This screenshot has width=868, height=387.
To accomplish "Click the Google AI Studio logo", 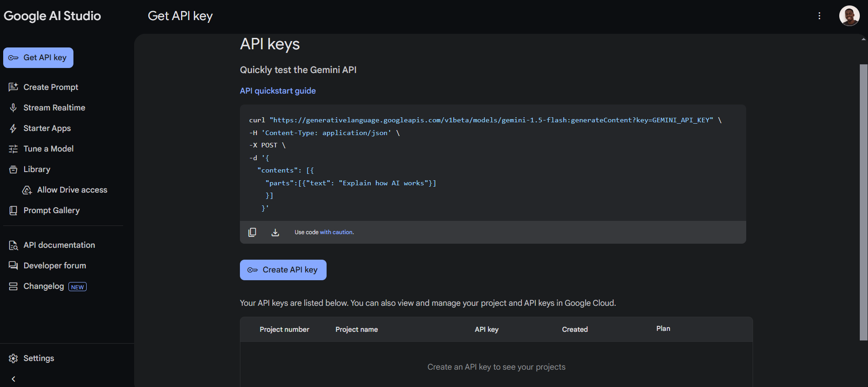I will point(52,16).
